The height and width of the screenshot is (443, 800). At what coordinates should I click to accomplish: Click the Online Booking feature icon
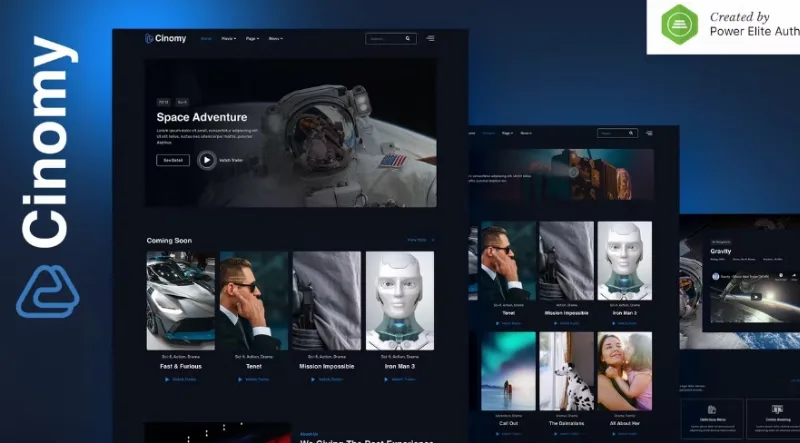point(777,410)
